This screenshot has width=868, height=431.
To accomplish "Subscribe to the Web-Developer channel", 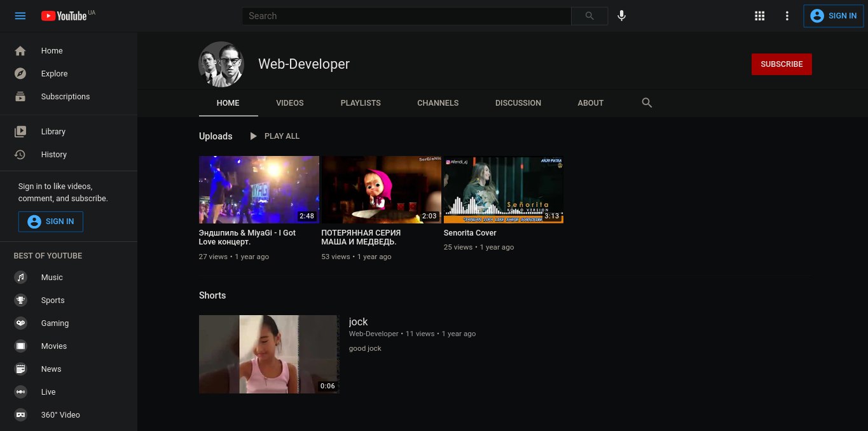I will tap(782, 64).
